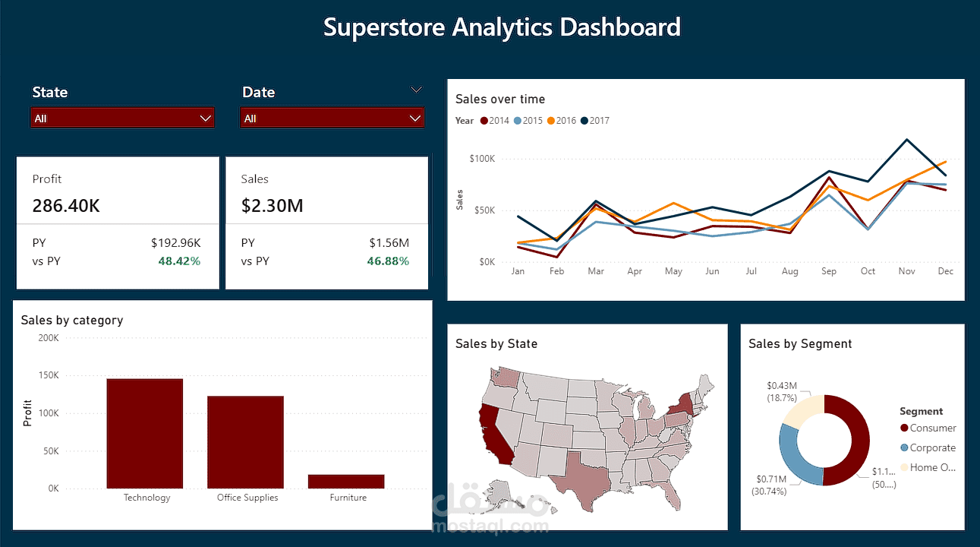Toggle the 'All' selection in Date slicer
The width and height of the screenshot is (980, 547).
(x=251, y=118)
